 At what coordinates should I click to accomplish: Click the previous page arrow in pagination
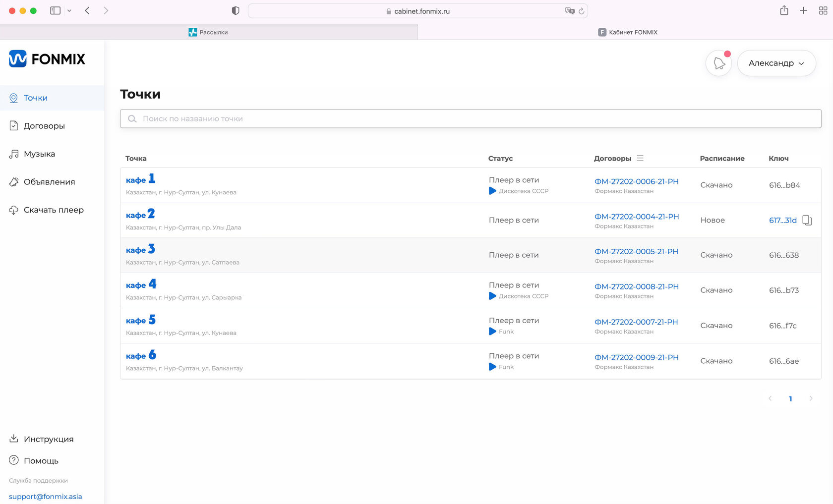click(x=770, y=398)
